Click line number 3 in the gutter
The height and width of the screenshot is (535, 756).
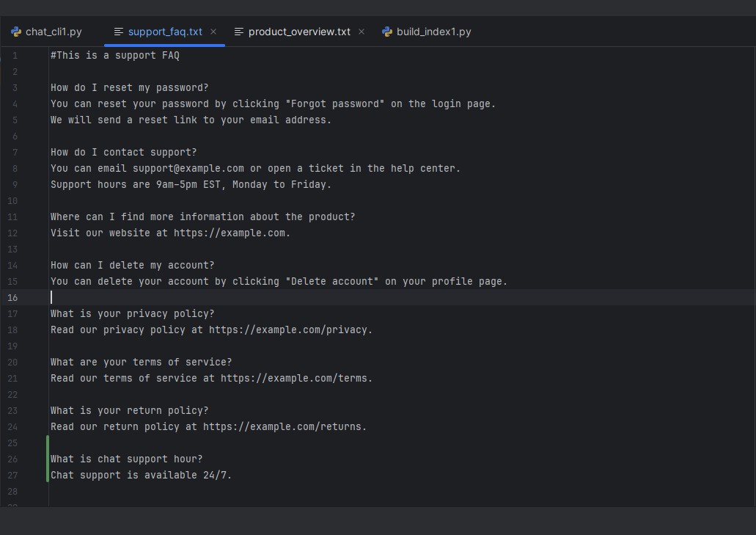point(15,87)
